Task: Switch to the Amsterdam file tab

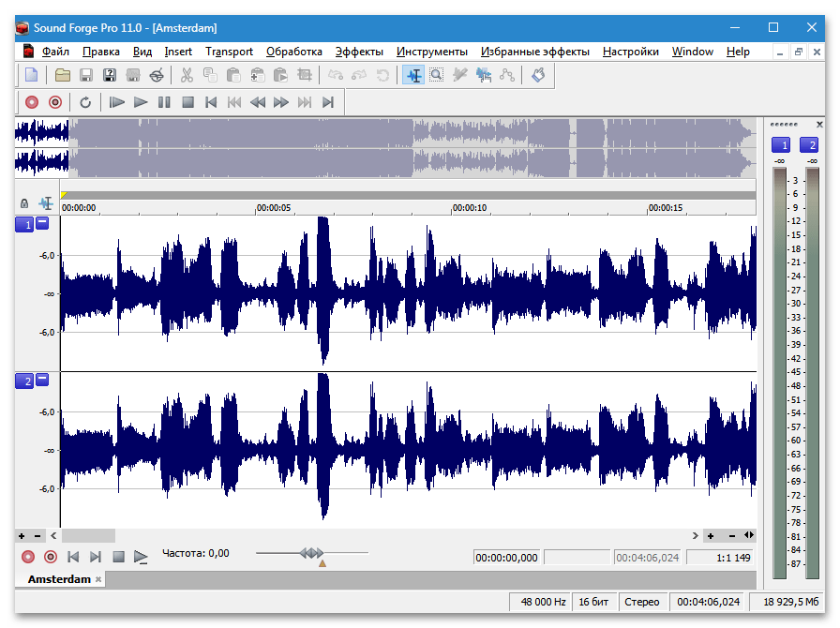Action: pos(59,579)
